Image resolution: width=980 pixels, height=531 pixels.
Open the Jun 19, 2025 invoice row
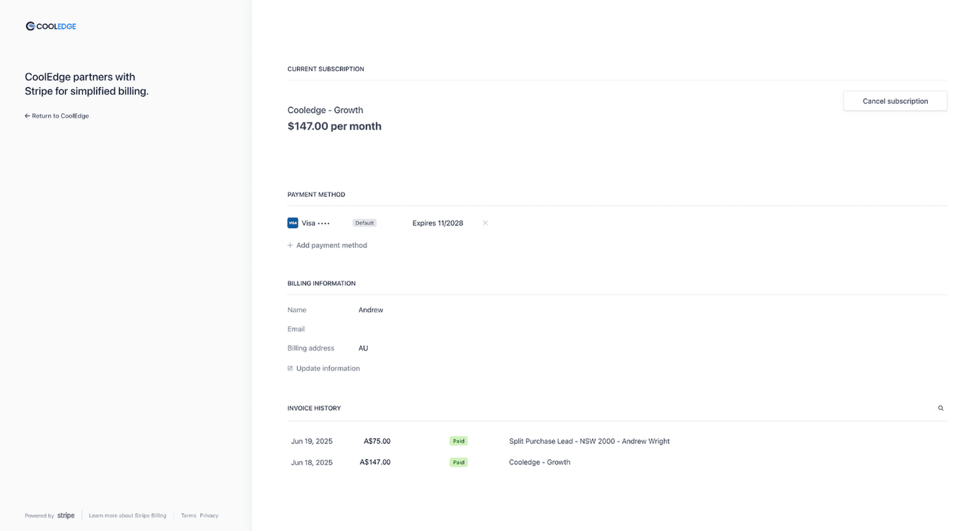(311, 441)
